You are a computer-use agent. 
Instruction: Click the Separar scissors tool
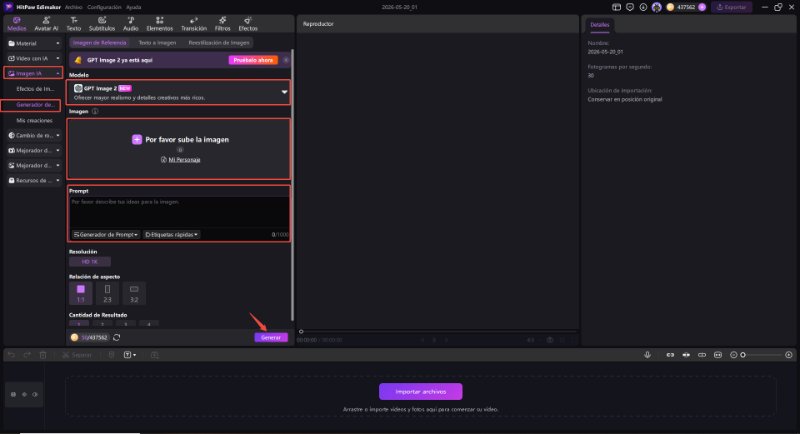77,355
